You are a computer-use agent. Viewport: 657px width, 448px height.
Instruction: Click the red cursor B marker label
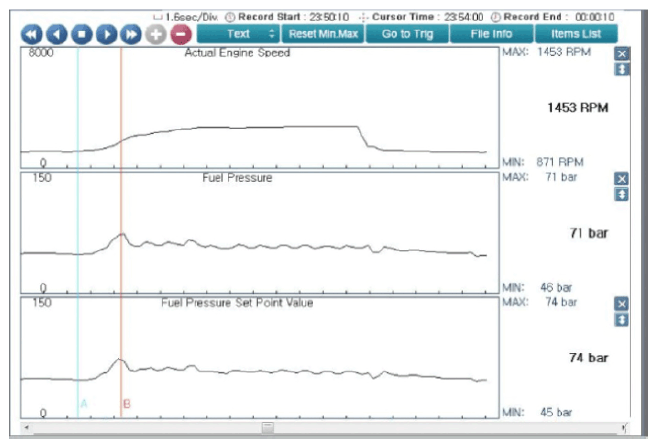(x=127, y=404)
